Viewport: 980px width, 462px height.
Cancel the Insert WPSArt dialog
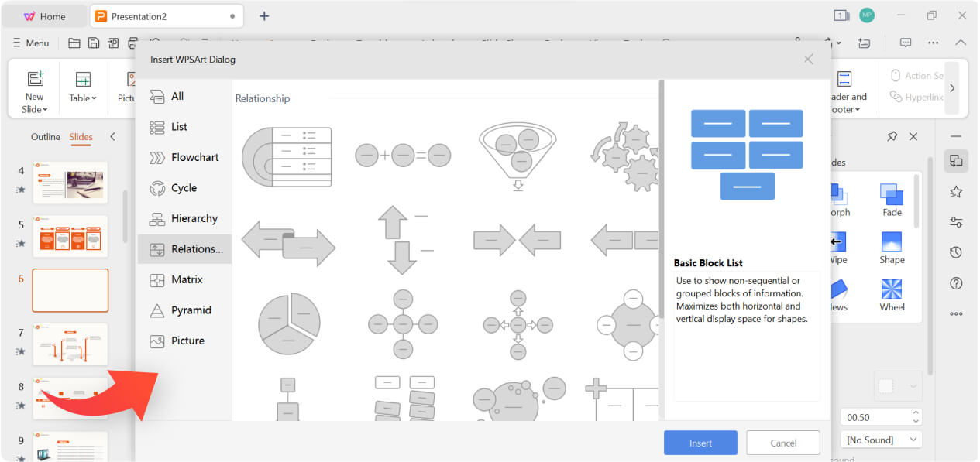pyautogui.click(x=782, y=442)
